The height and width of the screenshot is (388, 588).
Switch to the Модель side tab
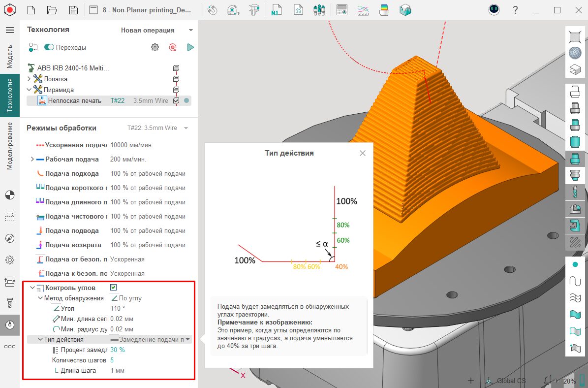(x=9, y=56)
